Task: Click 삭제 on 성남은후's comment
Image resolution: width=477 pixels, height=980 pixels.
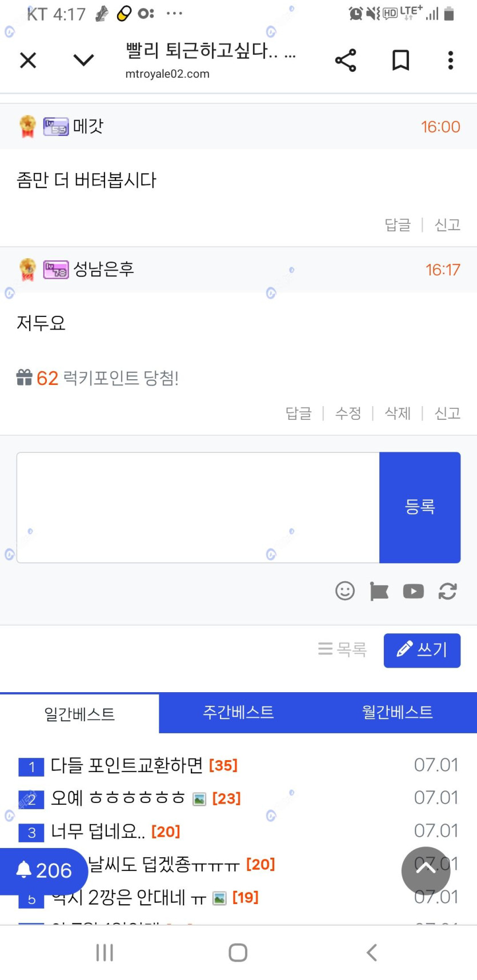Action: tap(398, 413)
